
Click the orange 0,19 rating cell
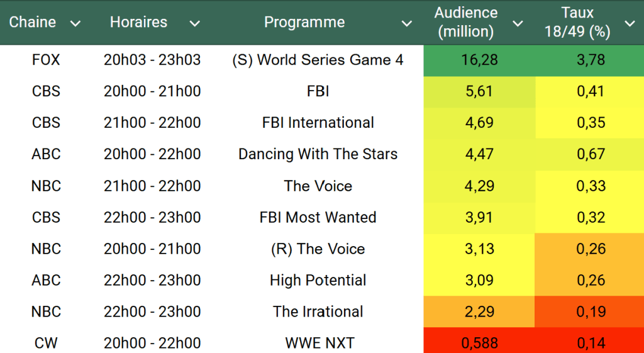(591, 311)
